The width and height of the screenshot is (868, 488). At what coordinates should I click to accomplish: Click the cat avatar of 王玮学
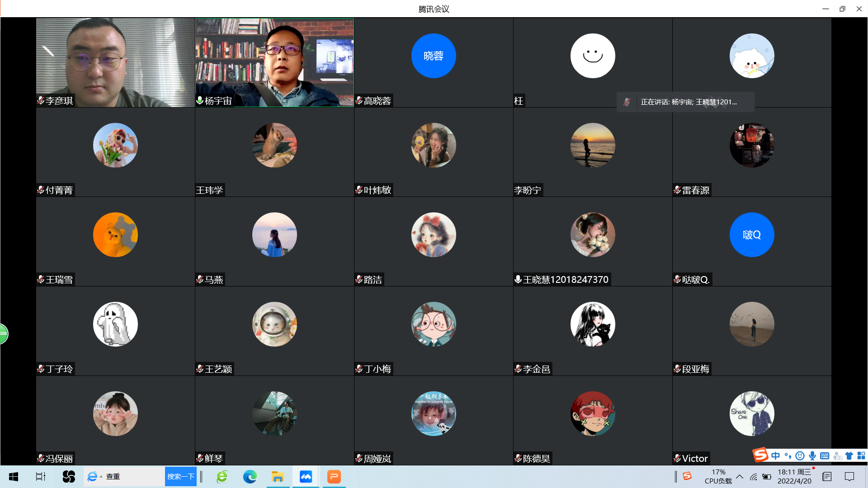tap(274, 145)
